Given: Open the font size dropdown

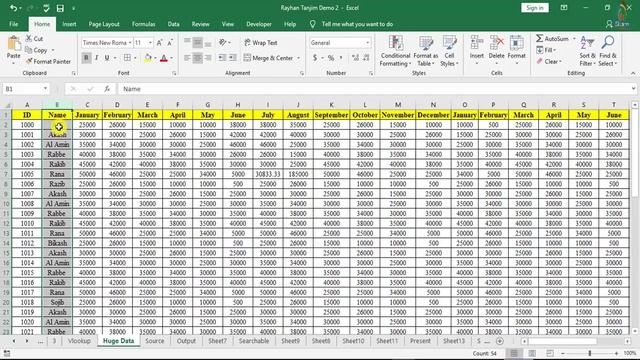Looking at the screenshot, I should click(x=150, y=42).
